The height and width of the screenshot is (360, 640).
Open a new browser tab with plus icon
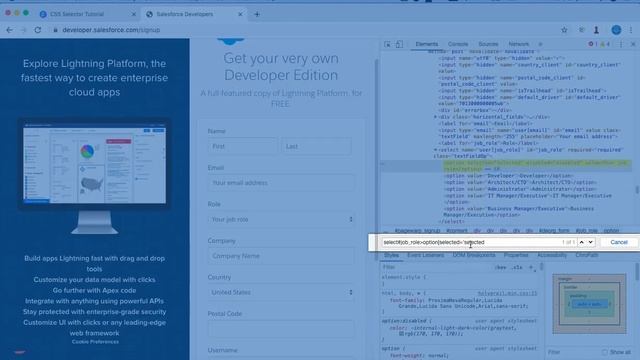257,14
